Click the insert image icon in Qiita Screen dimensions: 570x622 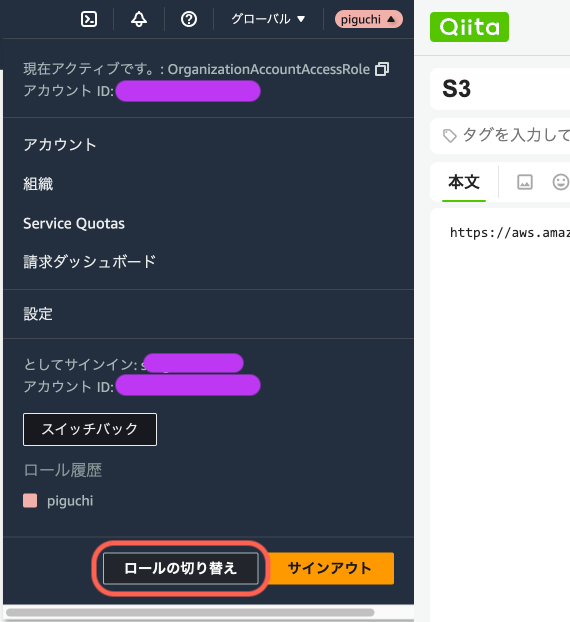[525, 182]
